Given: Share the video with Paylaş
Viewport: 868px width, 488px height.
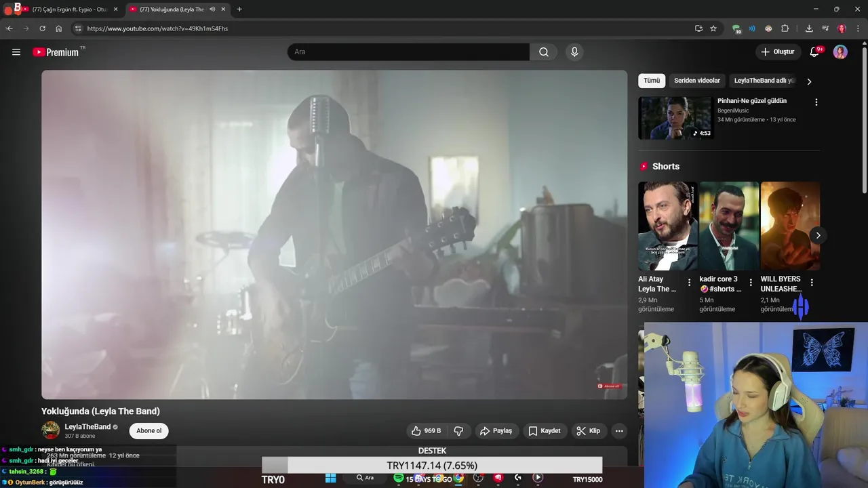Looking at the screenshot, I should (496, 431).
